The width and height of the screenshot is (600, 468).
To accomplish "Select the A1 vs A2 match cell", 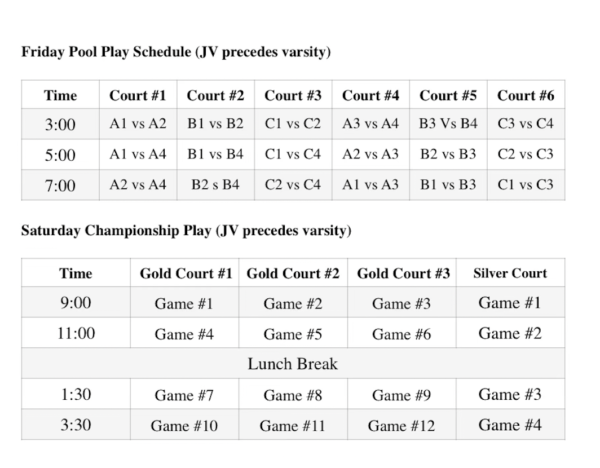I will 137,126.
